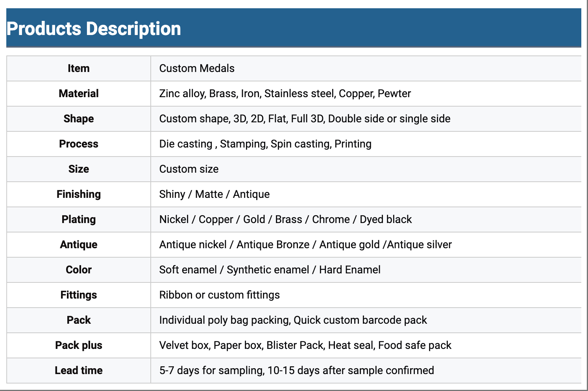Click the Velvet box packaging options

point(305,345)
